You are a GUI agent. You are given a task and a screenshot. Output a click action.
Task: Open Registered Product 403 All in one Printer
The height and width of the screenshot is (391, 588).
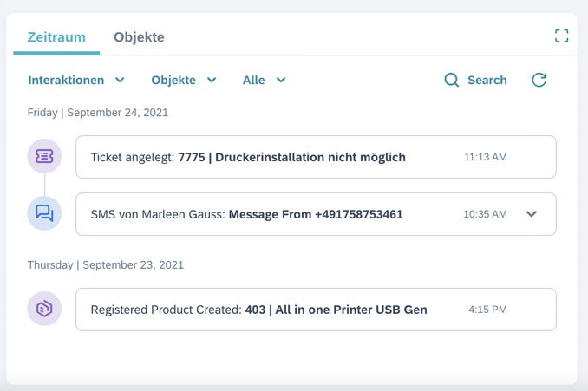(336, 310)
